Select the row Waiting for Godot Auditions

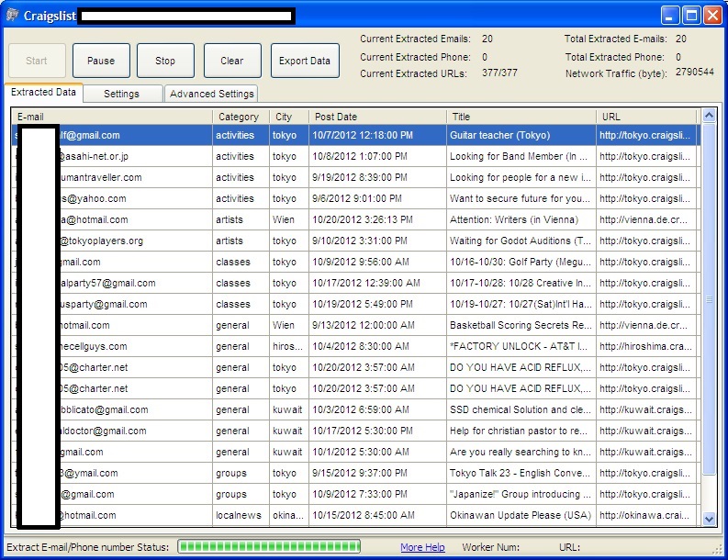(354, 241)
